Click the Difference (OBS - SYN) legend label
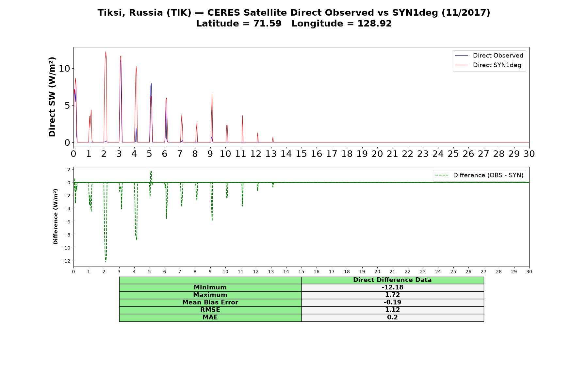 click(x=488, y=175)
